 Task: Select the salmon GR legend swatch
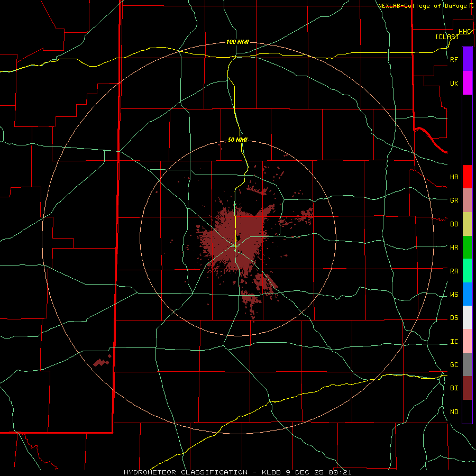(467, 200)
